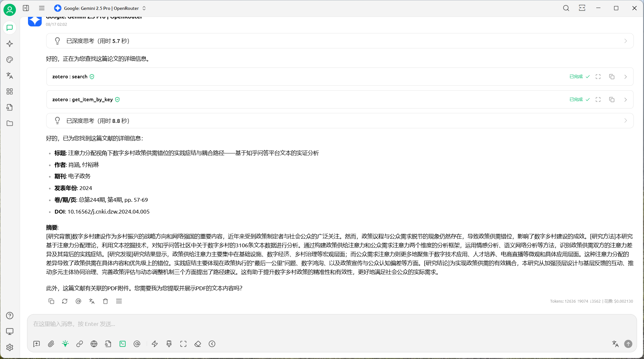Image resolution: width=644 pixels, height=359 pixels.
Task: Delete the message with the trash icon
Action: (x=105, y=301)
